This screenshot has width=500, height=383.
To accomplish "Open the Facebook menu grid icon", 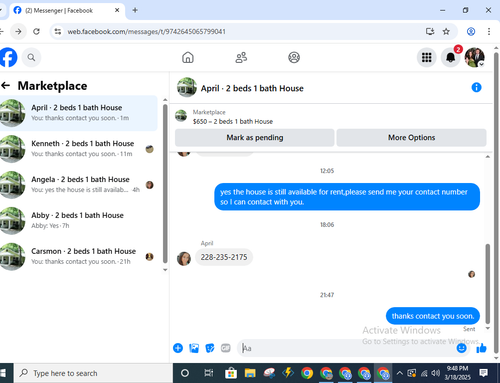I will click(x=426, y=57).
